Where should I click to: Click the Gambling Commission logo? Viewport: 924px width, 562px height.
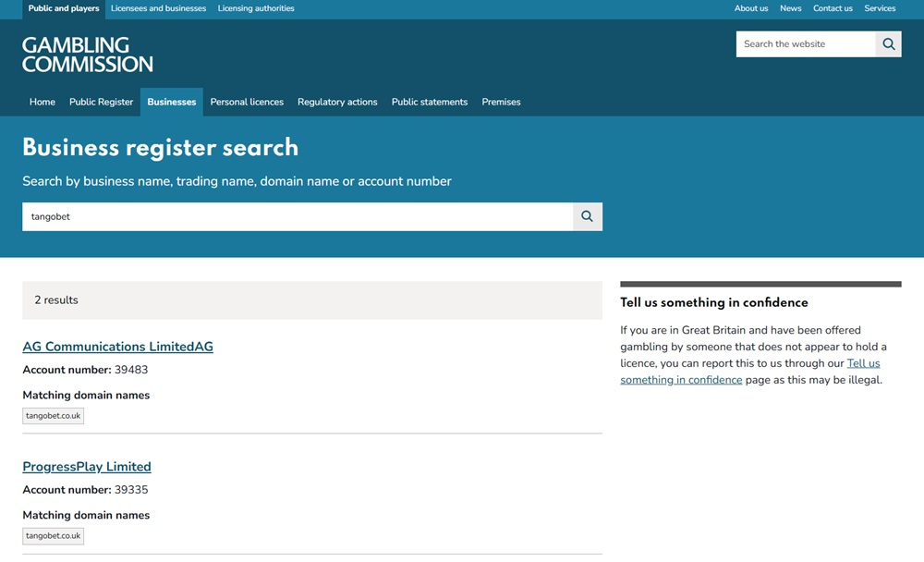(x=88, y=55)
